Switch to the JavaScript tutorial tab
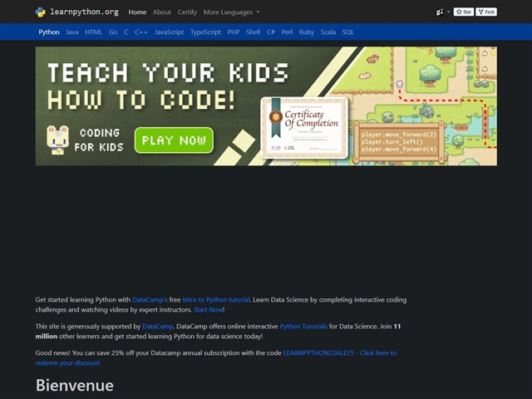532x399 pixels. pyautogui.click(x=169, y=32)
